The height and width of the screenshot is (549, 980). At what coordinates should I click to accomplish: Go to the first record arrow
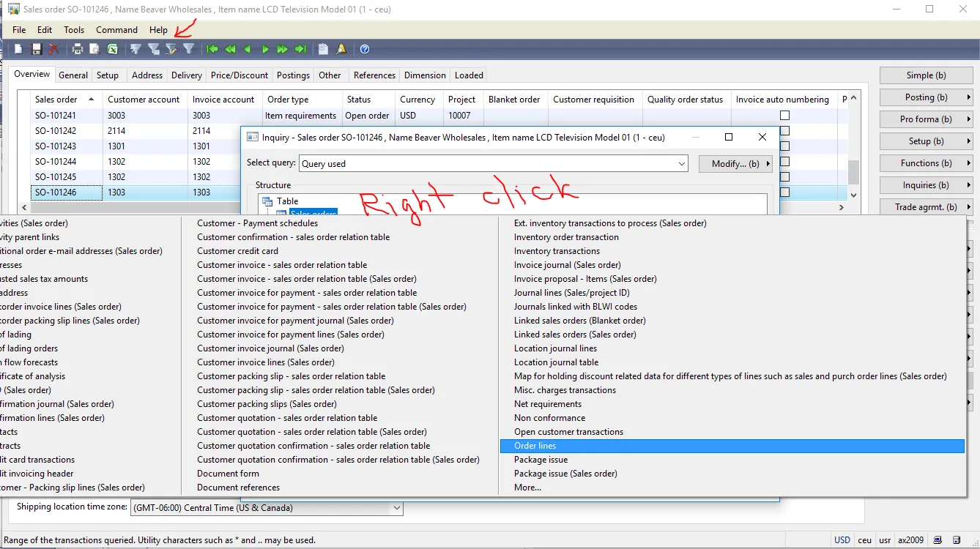(x=212, y=49)
